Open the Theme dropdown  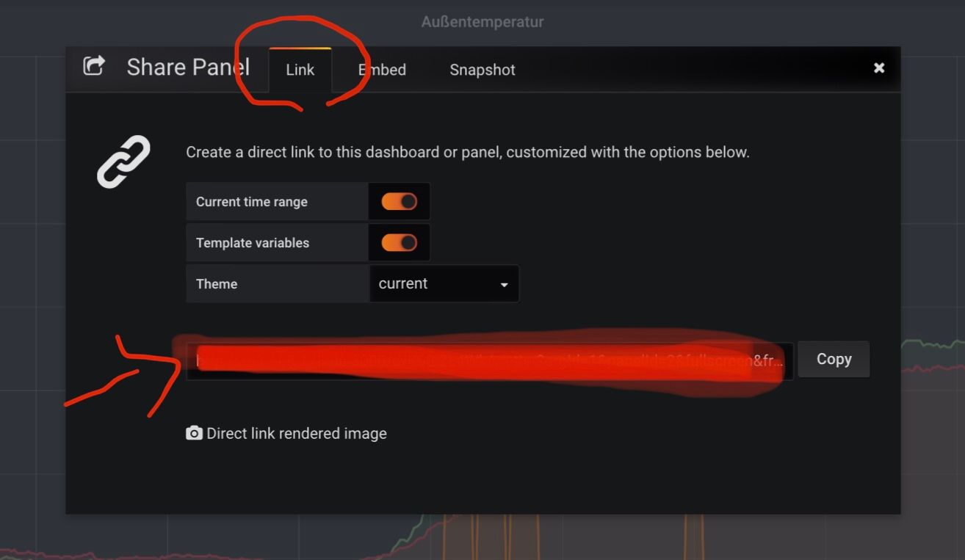(x=444, y=284)
